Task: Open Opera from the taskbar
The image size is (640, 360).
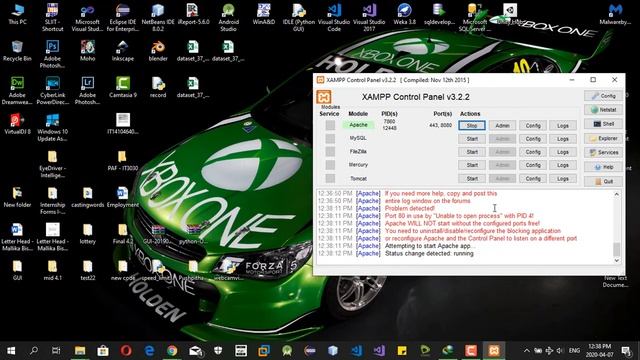Action: pos(126,350)
